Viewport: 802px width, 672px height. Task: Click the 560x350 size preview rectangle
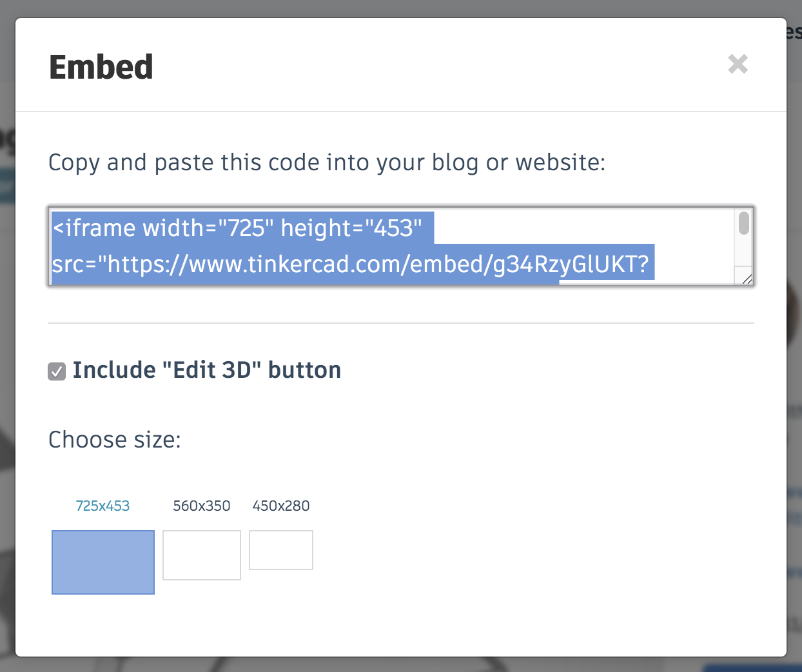tap(201, 555)
